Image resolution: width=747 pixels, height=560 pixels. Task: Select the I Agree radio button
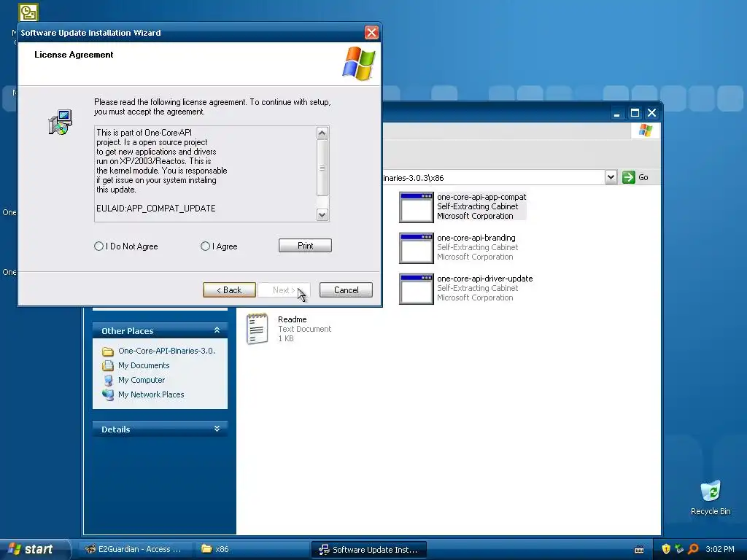point(205,246)
